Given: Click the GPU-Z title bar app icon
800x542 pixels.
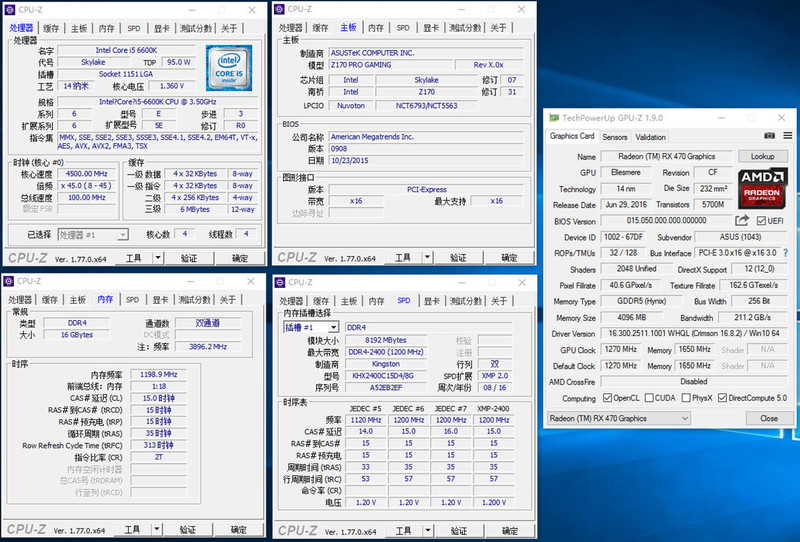Looking at the screenshot, I should (x=554, y=118).
